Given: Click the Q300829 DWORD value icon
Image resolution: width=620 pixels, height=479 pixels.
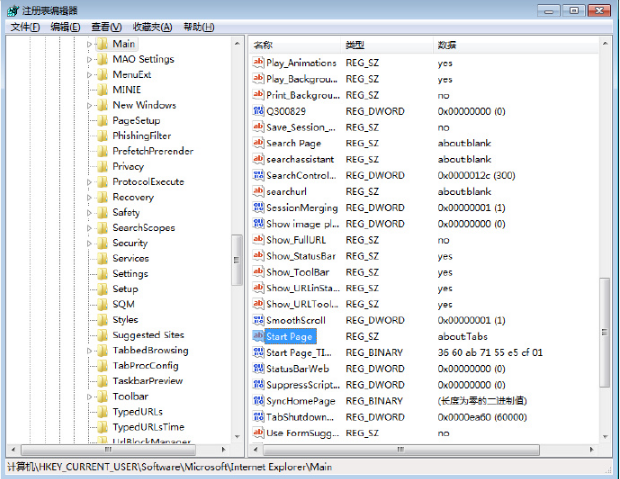Looking at the screenshot, I should 258,111.
